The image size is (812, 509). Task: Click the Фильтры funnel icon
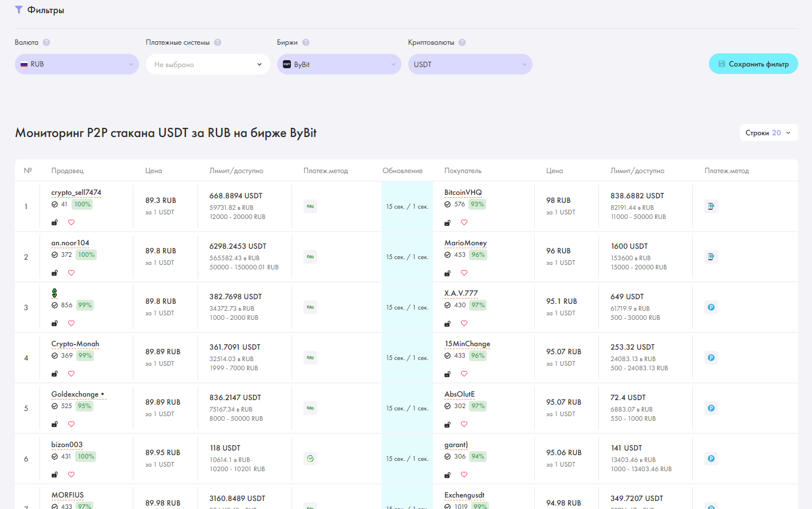pos(19,10)
